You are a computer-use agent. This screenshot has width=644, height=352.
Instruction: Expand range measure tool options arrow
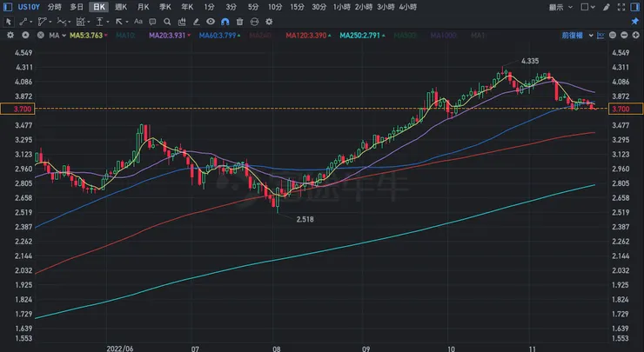108,22
